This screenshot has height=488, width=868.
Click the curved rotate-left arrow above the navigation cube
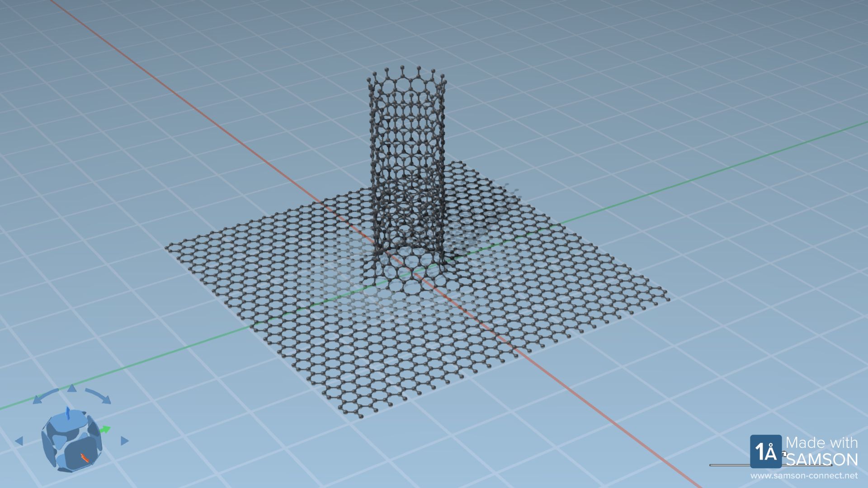45,395
